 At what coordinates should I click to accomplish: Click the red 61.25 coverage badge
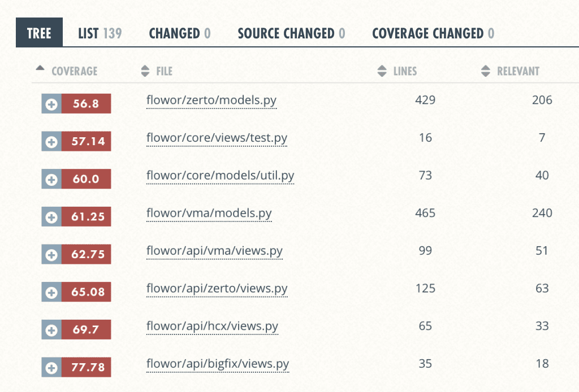[x=86, y=216]
